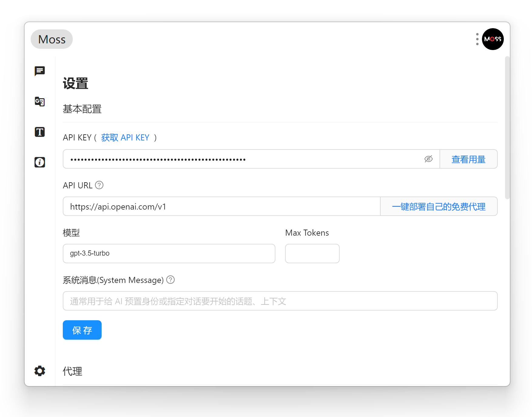Open the translate page in sidebar

(x=40, y=101)
